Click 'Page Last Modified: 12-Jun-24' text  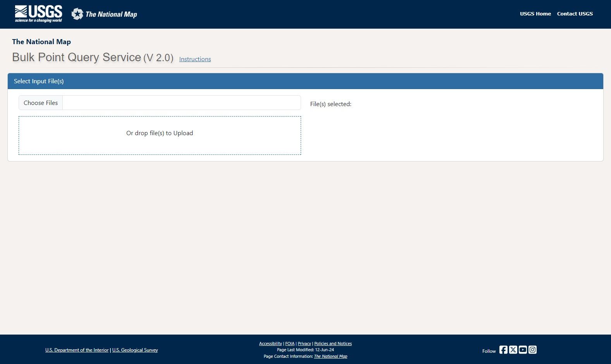305,350
